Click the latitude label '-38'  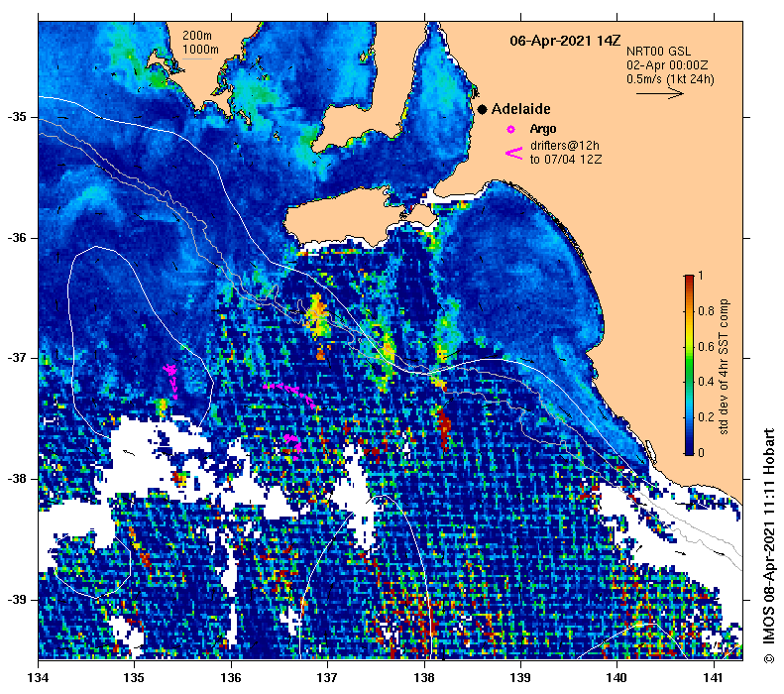(x=17, y=479)
